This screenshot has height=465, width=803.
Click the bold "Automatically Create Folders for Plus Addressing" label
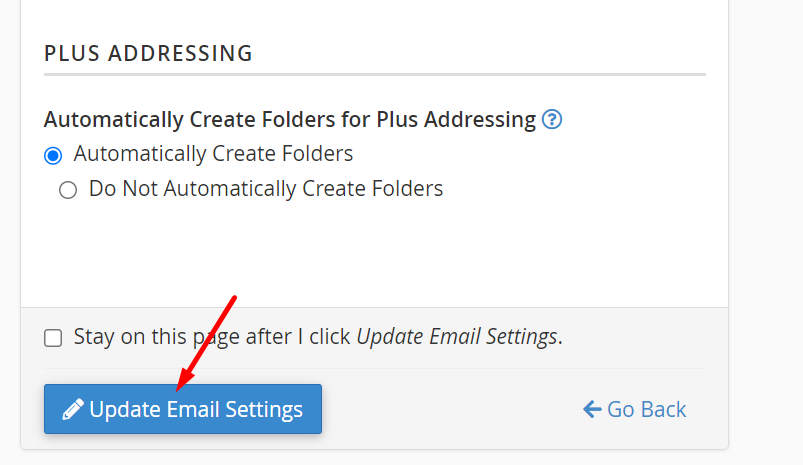pos(290,120)
